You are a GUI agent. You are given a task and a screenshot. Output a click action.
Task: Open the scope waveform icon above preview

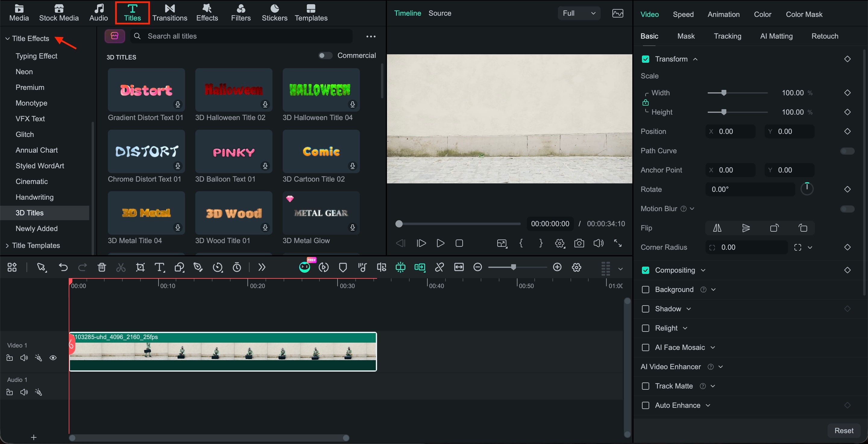click(618, 13)
